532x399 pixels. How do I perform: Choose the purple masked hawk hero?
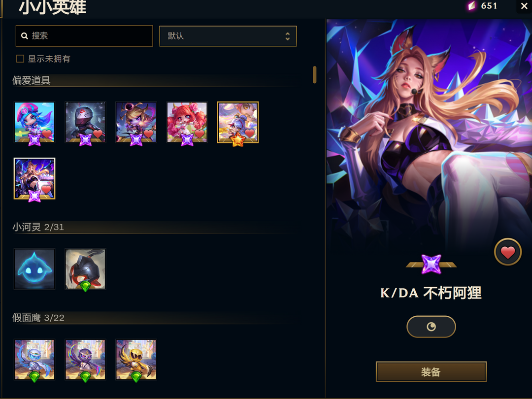tap(85, 360)
